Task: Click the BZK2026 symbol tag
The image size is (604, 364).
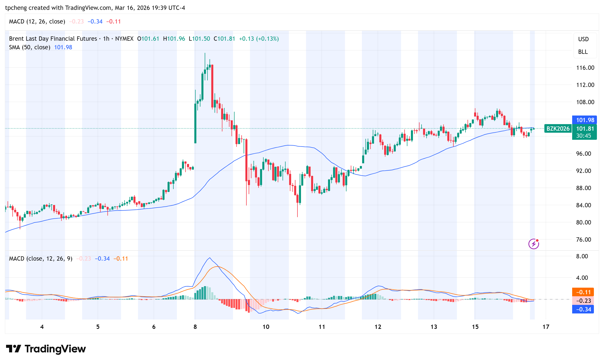Action: click(558, 129)
